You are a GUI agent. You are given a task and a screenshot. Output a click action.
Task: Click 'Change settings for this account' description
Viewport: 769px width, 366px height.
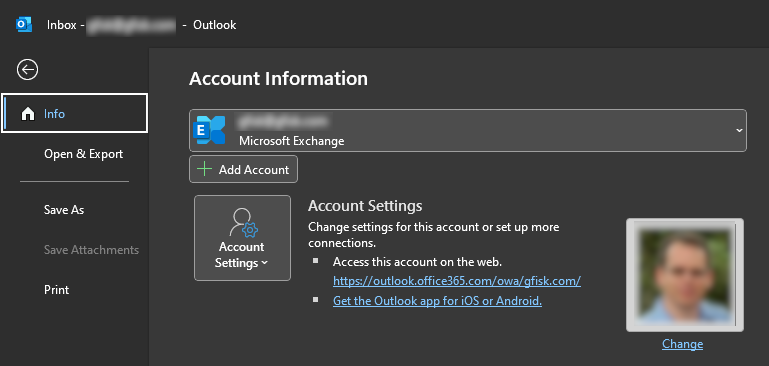434,235
